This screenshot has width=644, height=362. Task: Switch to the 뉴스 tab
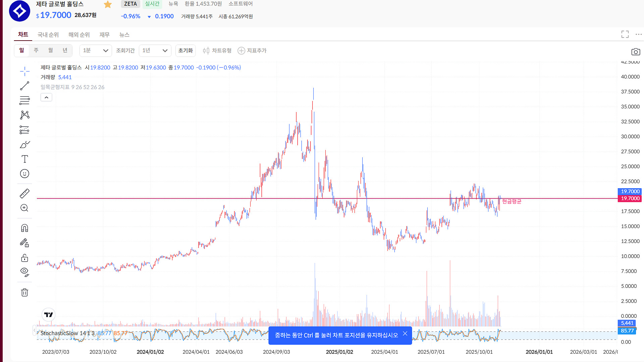(124, 35)
